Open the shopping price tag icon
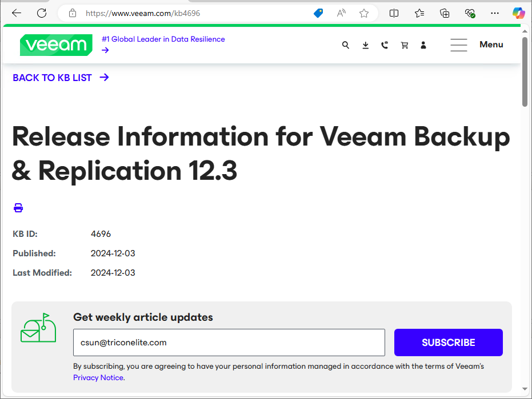Screen dimensions: 532x399 (x=318, y=13)
